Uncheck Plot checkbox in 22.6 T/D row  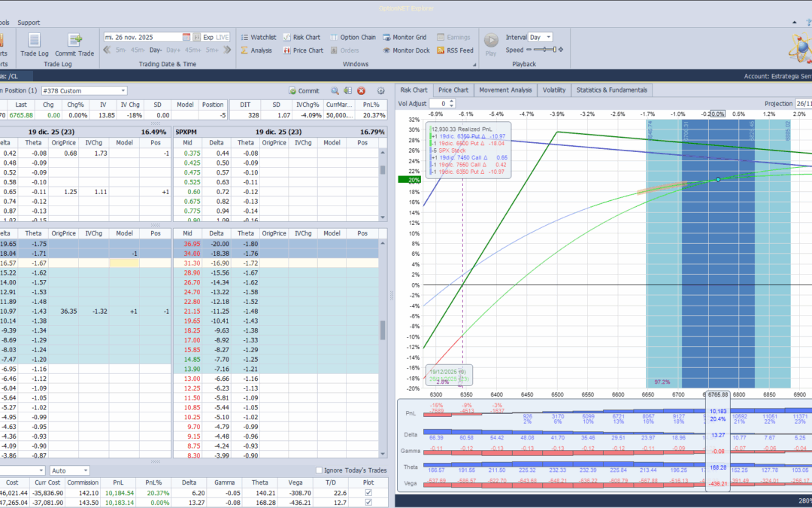click(x=368, y=493)
